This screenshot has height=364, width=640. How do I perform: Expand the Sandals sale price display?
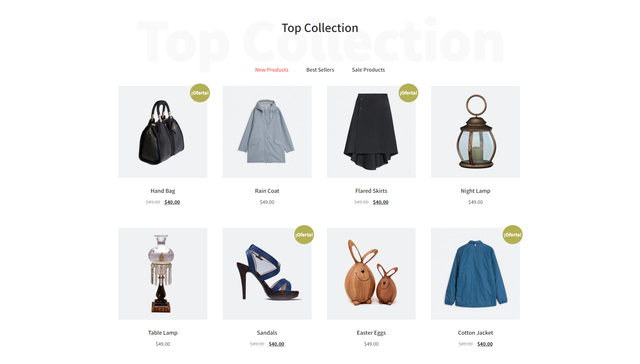277,343
